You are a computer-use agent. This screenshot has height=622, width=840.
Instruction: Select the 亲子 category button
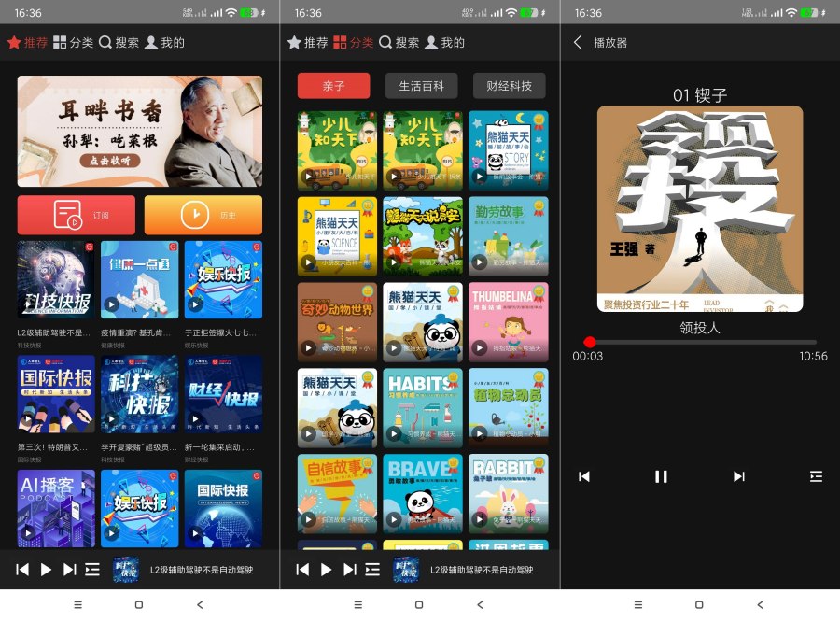pyautogui.click(x=334, y=86)
